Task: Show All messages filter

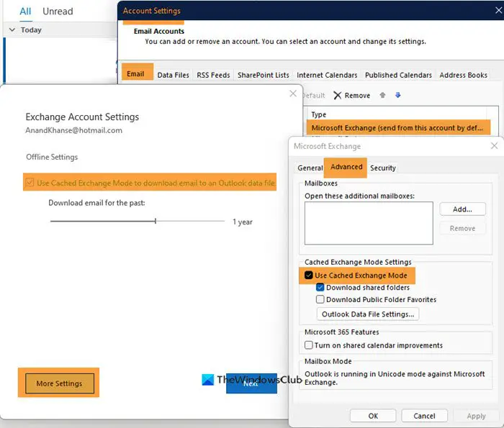Action: (x=25, y=12)
